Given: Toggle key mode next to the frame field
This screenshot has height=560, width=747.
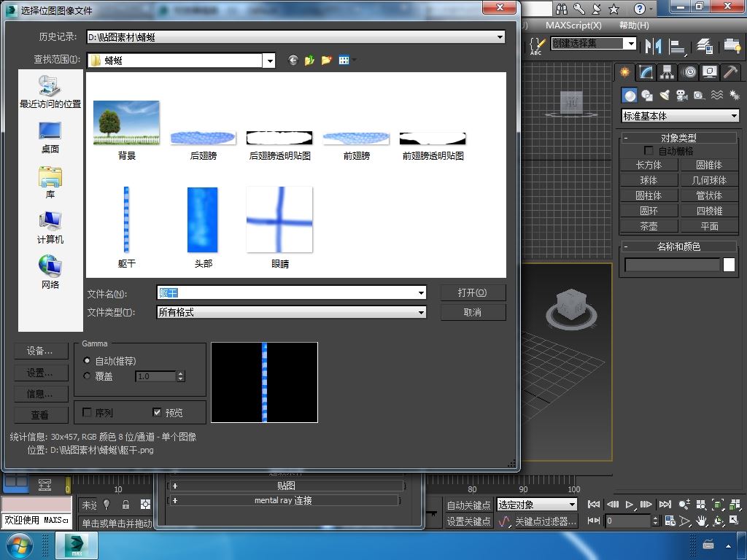Looking at the screenshot, I should click(x=594, y=521).
